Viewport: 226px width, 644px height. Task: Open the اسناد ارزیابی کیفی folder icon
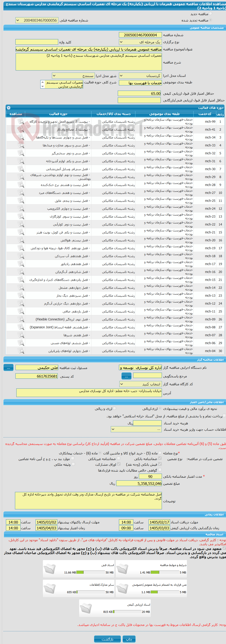[86, 608]
